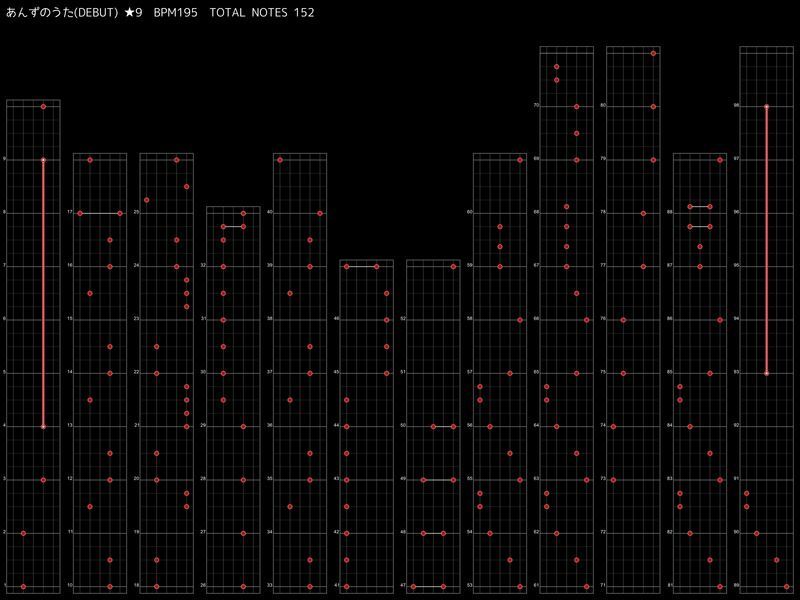Click the note on the measure 3 line
This screenshot has width=800, height=600.
pos(43,480)
